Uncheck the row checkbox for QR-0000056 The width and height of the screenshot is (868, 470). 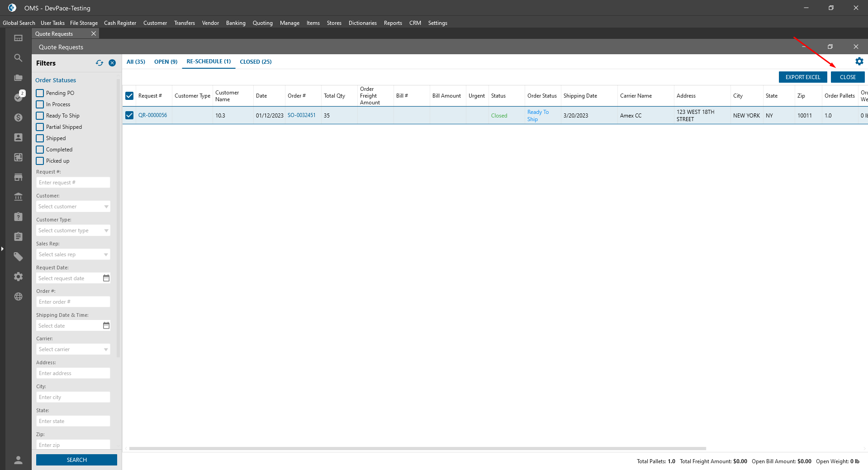click(x=129, y=115)
